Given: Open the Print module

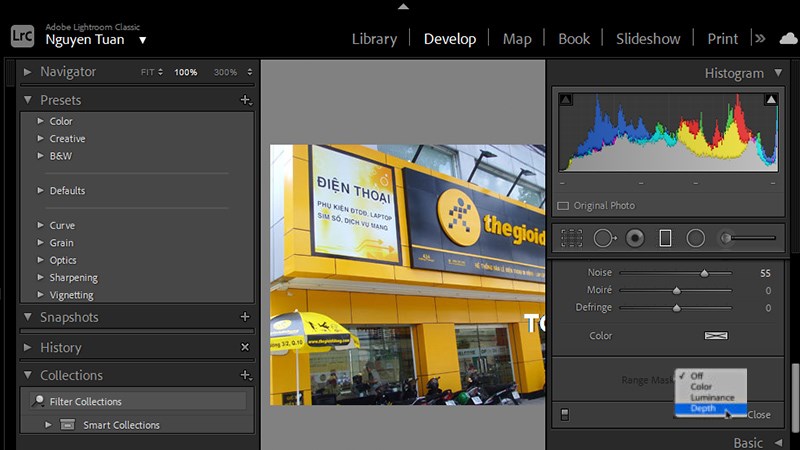Looking at the screenshot, I should (722, 39).
